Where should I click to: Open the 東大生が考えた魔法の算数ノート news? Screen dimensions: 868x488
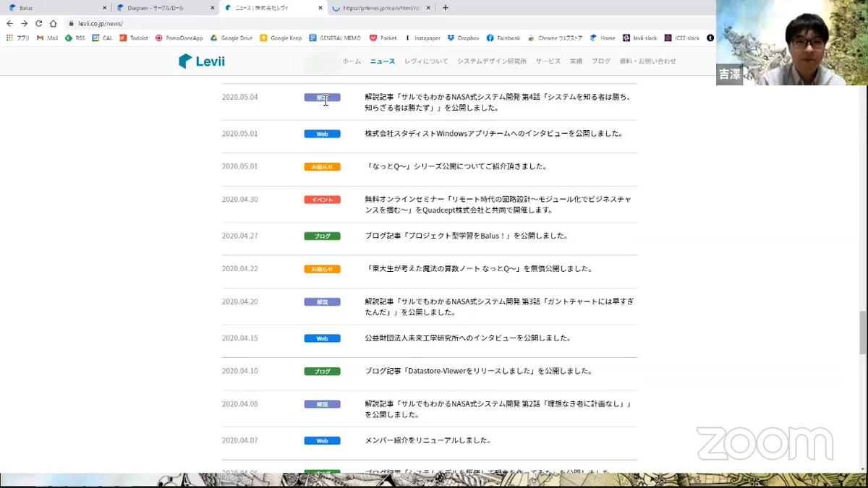pyautogui.click(x=479, y=268)
